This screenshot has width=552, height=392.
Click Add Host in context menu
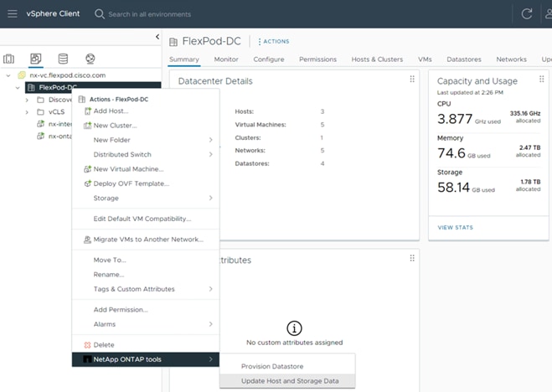(111, 111)
